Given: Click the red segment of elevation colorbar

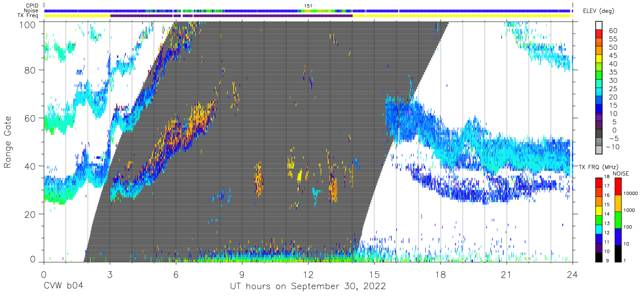Looking at the screenshot, I should click(x=598, y=35).
